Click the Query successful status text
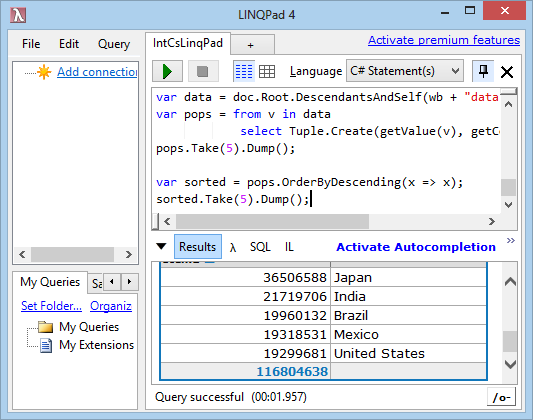 coord(200,397)
